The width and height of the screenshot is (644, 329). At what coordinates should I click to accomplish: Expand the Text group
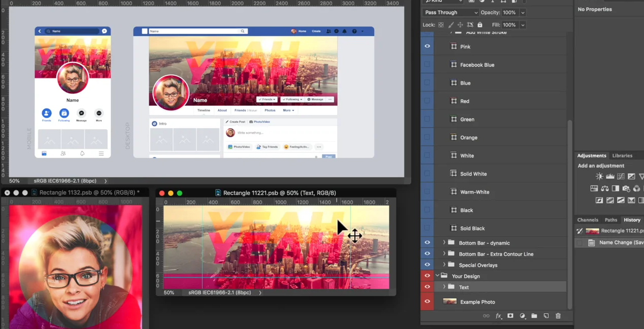pyautogui.click(x=444, y=287)
